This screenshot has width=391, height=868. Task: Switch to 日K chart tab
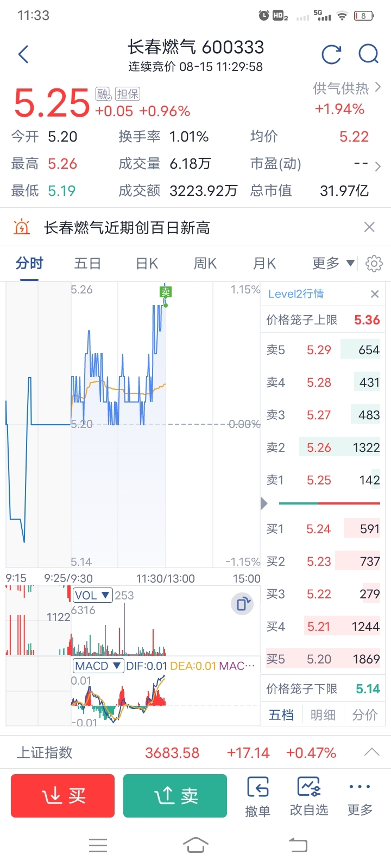click(x=147, y=264)
